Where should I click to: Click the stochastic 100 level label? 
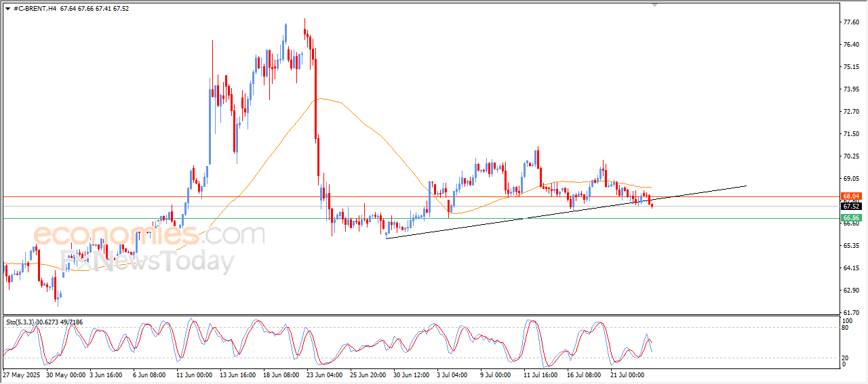point(847,320)
